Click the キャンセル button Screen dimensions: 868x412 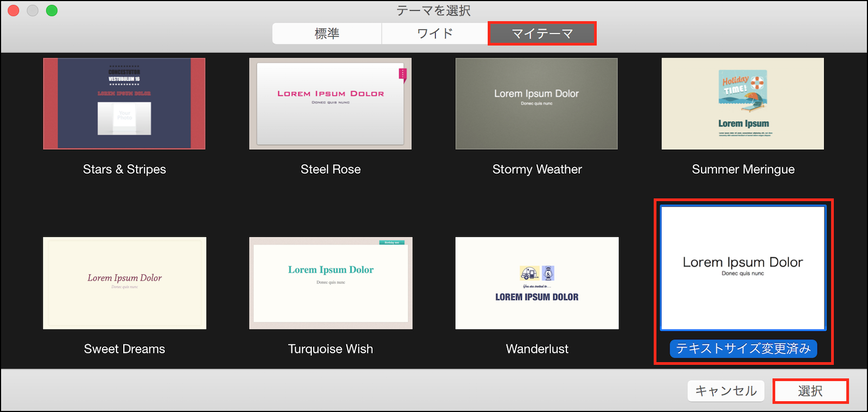coord(726,391)
